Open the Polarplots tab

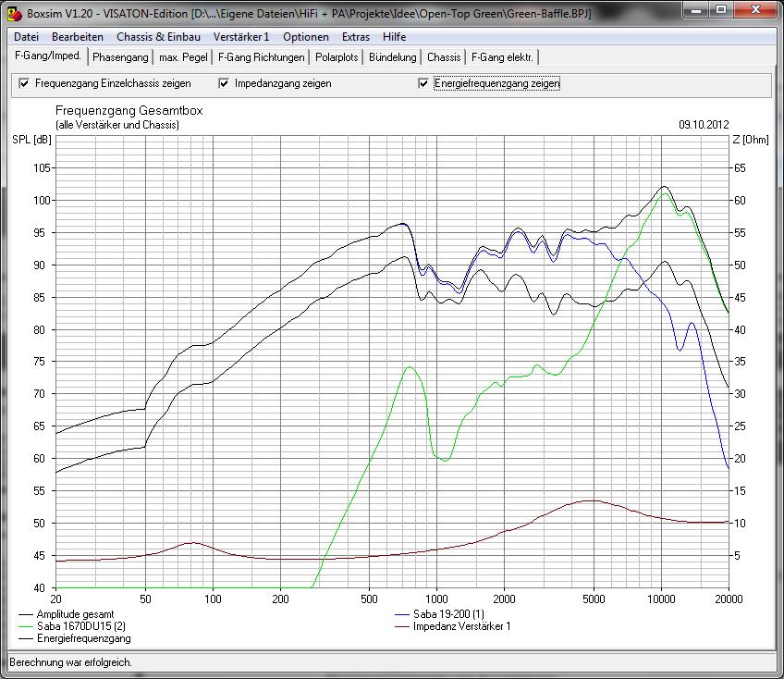coord(337,57)
